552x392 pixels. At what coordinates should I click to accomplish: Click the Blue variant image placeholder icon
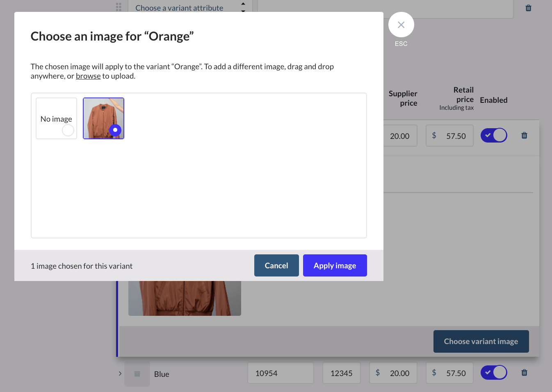[137, 374]
